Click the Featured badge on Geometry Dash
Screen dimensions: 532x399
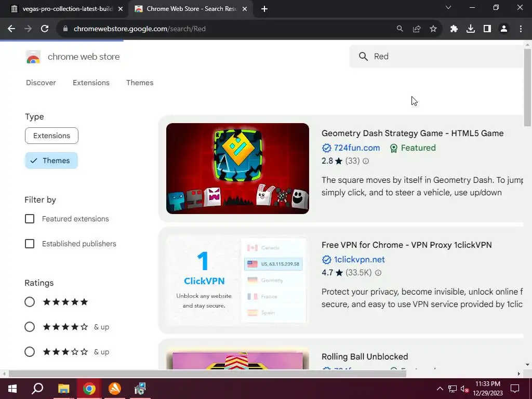413,148
